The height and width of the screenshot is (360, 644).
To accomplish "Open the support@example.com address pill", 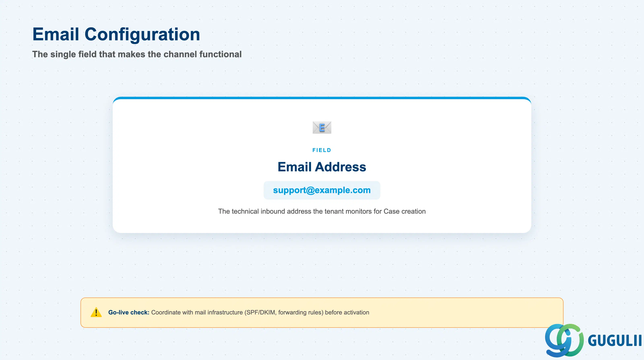I will click(x=322, y=190).
